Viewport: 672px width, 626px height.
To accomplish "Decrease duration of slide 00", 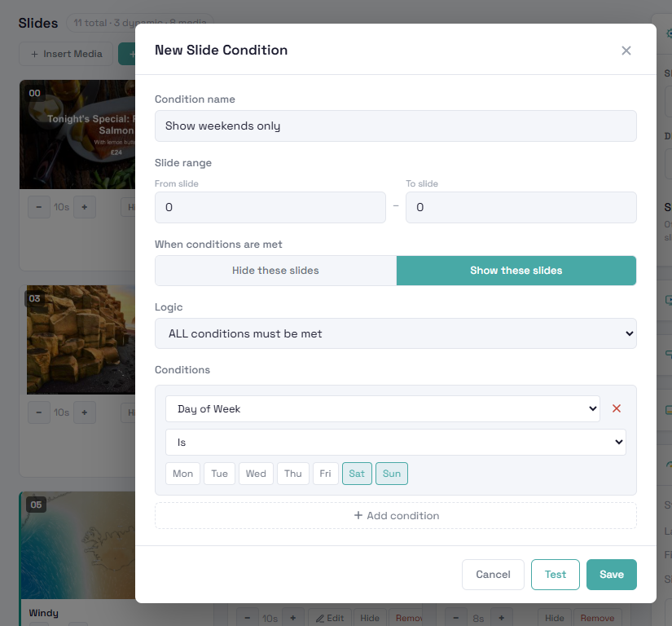I will 39,207.
